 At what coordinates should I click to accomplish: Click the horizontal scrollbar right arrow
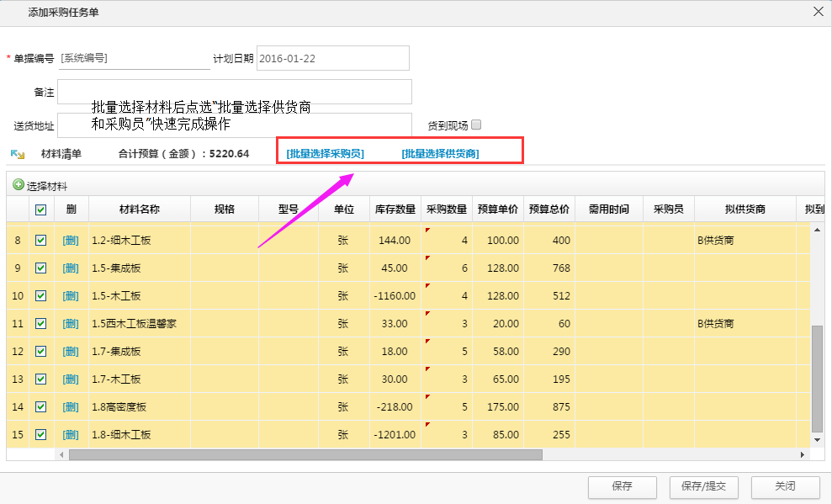(803, 454)
